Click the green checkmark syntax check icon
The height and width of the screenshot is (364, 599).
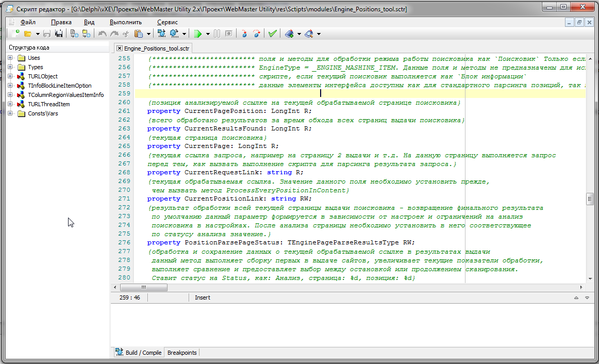tap(272, 34)
